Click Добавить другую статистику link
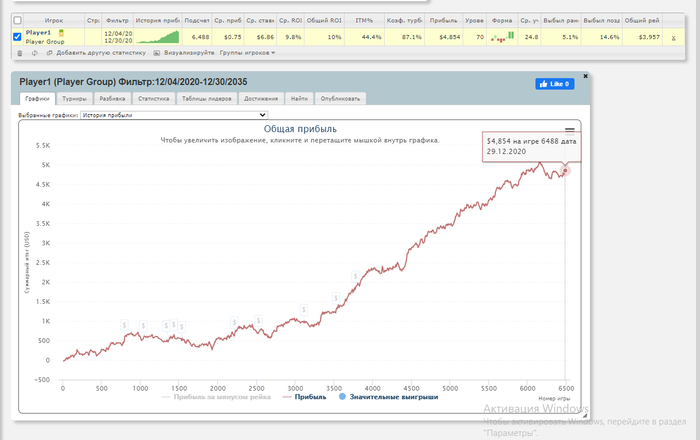This screenshot has width=700, height=440. coord(101,53)
